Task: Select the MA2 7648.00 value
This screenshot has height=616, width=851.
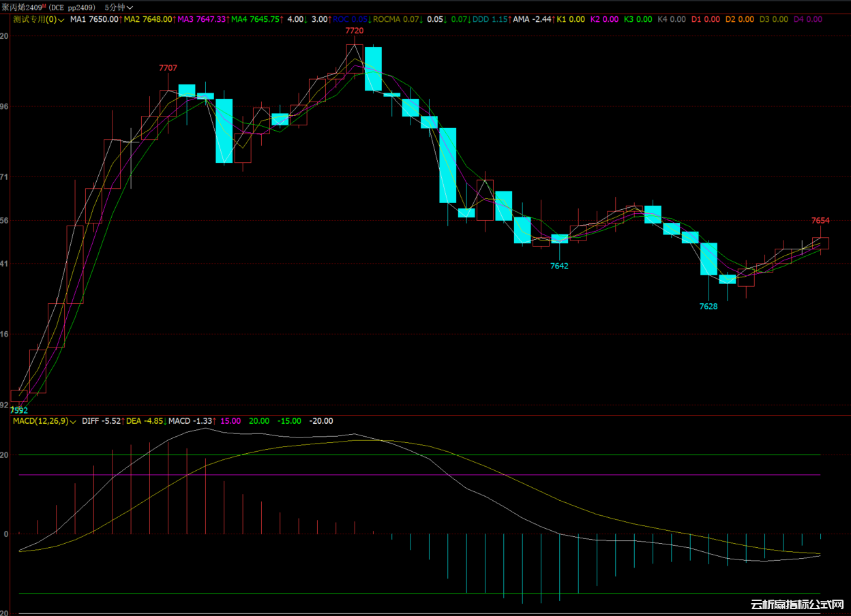Action: point(148,19)
